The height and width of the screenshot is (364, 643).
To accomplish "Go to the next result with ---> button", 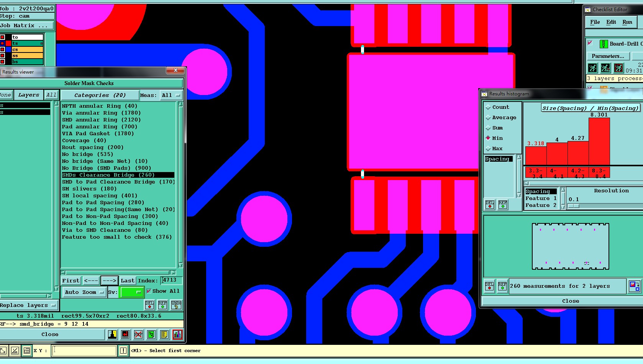I will [109, 280].
